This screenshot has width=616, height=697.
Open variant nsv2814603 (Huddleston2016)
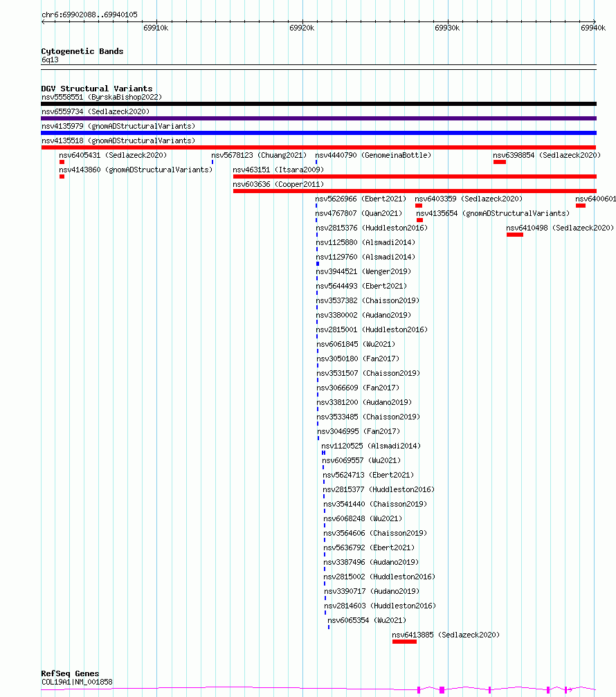click(x=380, y=606)
